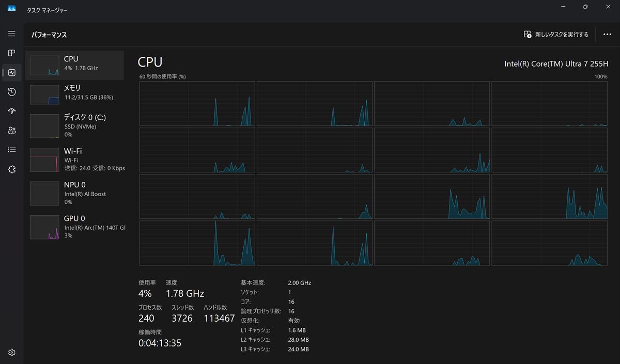Click the 論理プロセッサ数 label

click(x=261, y=311)
